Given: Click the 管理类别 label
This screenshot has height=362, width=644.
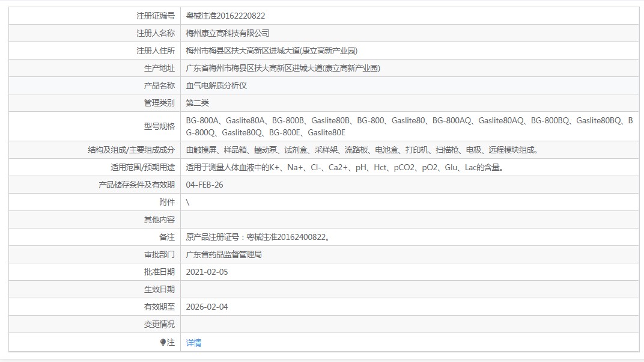Looking at the screenshot, I should tap(159, 103).
